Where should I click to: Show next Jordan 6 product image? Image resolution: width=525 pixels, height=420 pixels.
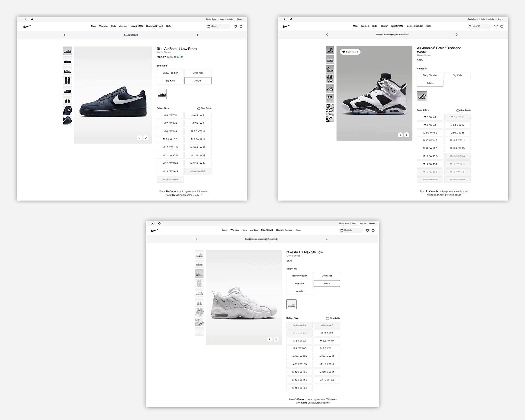click(x=407, y=135)
